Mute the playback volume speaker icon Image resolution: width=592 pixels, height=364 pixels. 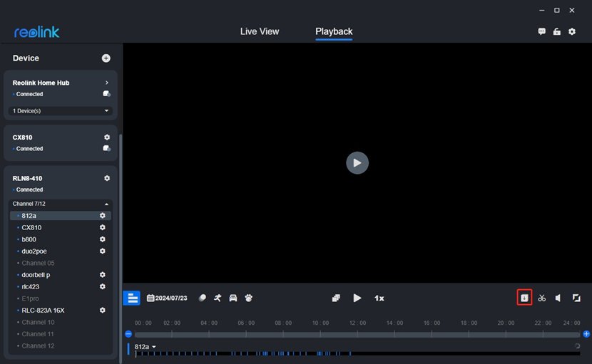click(x=558, y=298)
